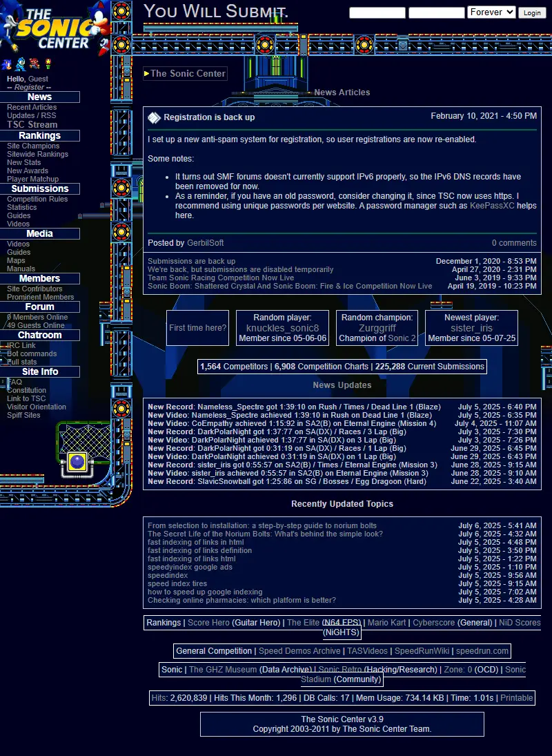Click the Mega Man sprite icon
Screen dimensions: 552x756
point(21,64)
